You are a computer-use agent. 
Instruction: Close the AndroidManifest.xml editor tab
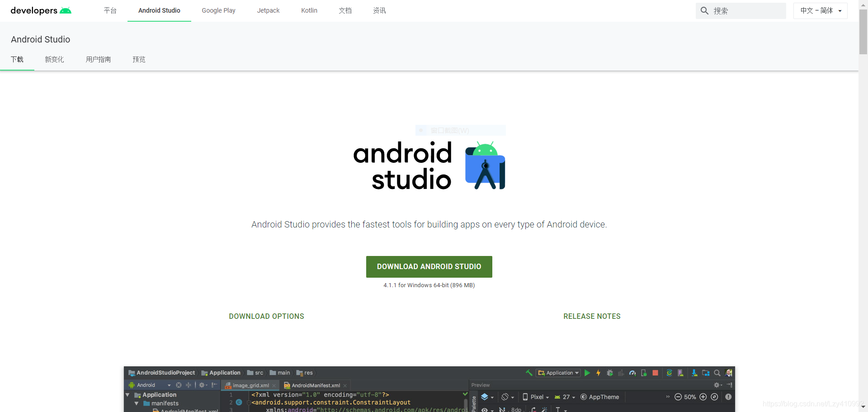coord(345,386)
